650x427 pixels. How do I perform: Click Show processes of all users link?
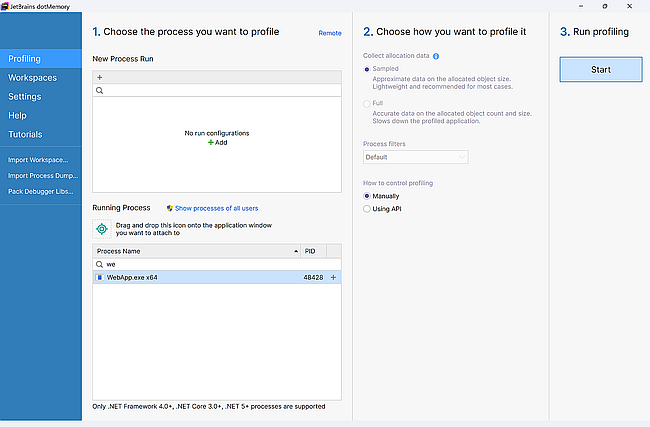pyautogui.click(x=216, y=208)
